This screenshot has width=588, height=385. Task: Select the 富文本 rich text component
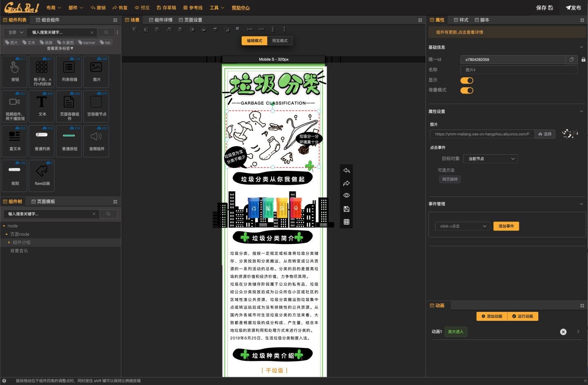15,141
